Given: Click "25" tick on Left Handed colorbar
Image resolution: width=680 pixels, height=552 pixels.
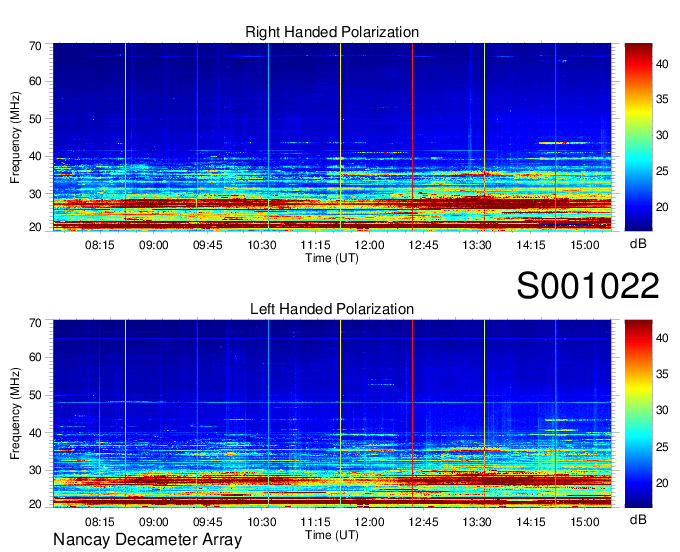Looking at the screenshot, I should 662,447.
